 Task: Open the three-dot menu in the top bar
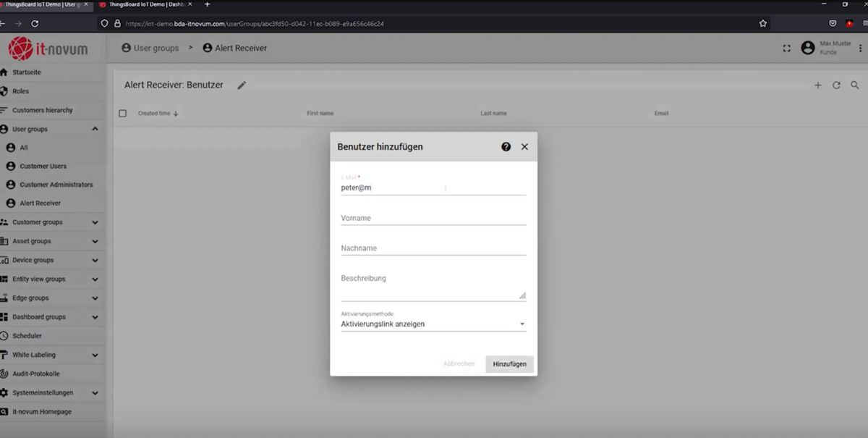[862, 48]
